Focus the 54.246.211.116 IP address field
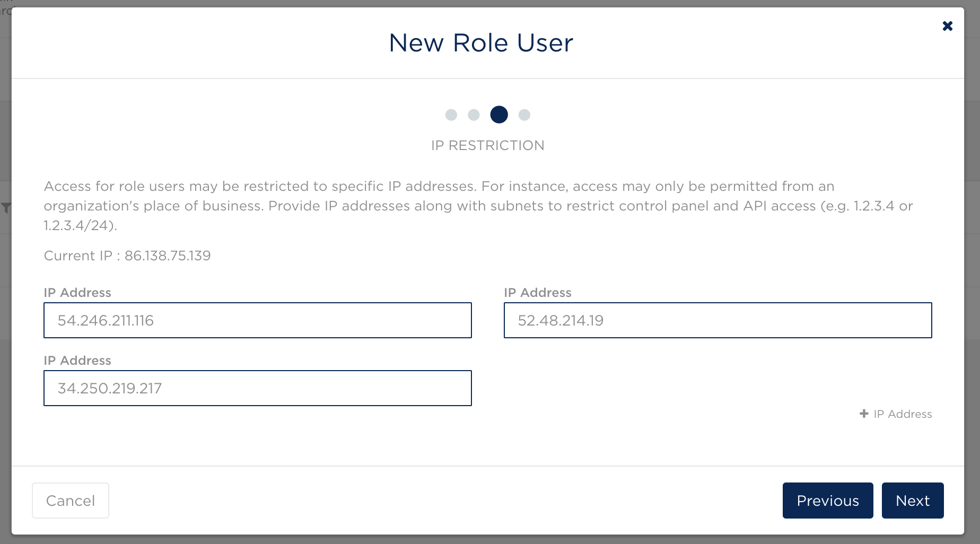Viewport: 980px width, 544px height. [258, 320]
